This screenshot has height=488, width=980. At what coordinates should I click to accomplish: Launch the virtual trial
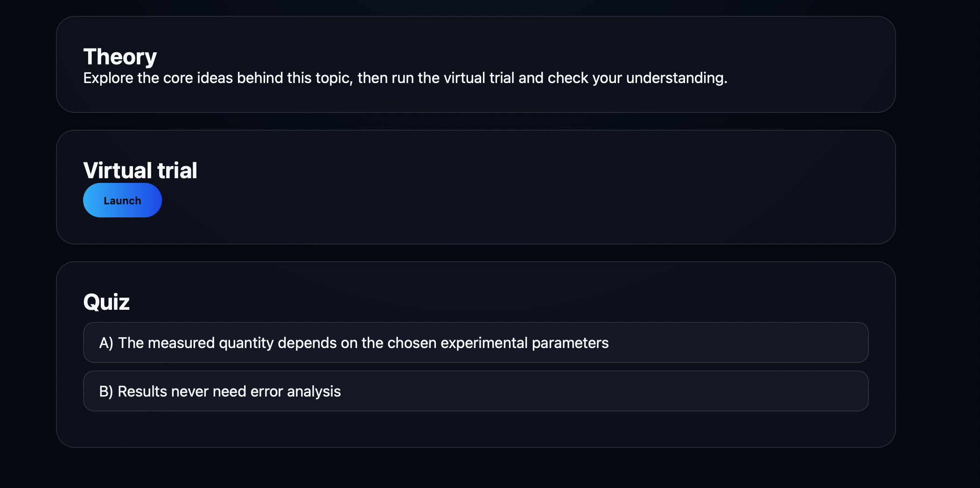[122, 200]
